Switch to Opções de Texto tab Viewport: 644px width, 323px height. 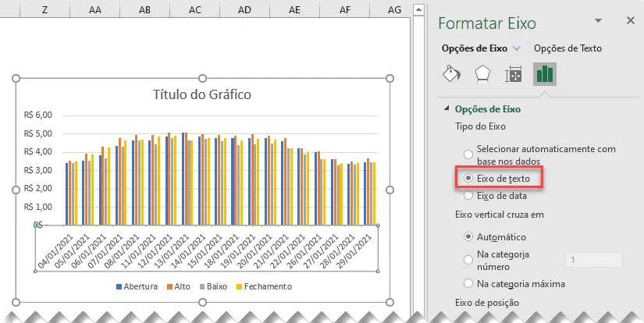click(568, 48)
